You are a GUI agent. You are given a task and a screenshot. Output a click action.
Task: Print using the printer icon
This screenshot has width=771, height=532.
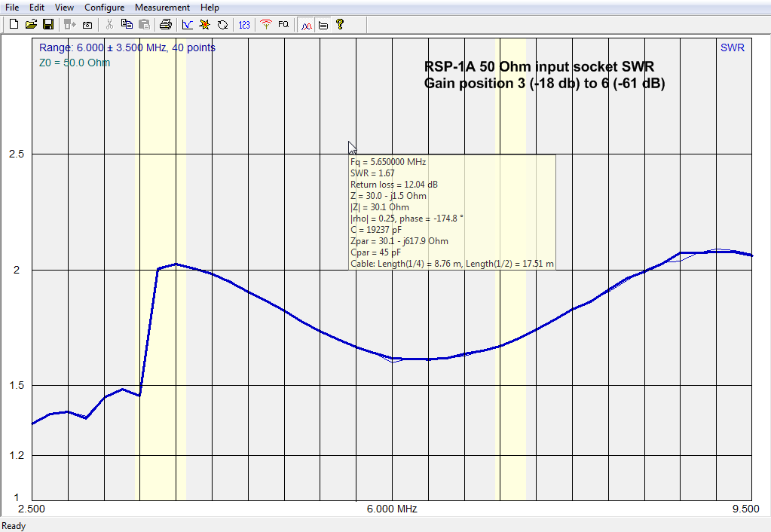click(166, 24)
